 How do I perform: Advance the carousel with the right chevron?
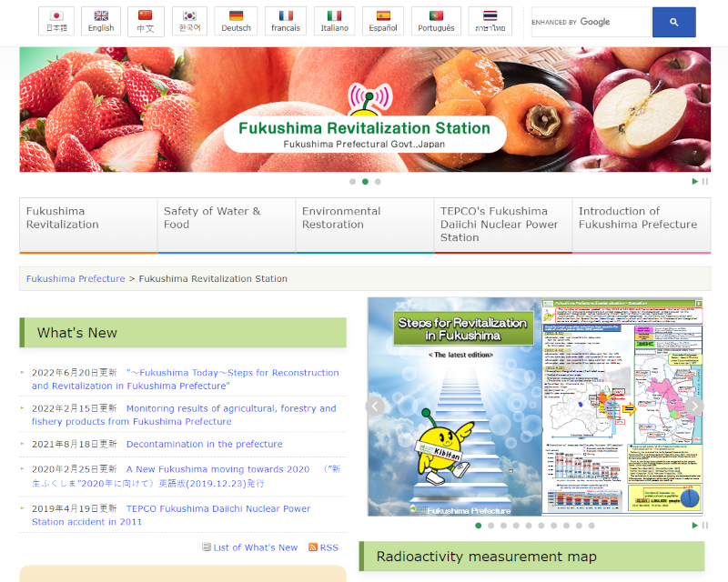694,406
